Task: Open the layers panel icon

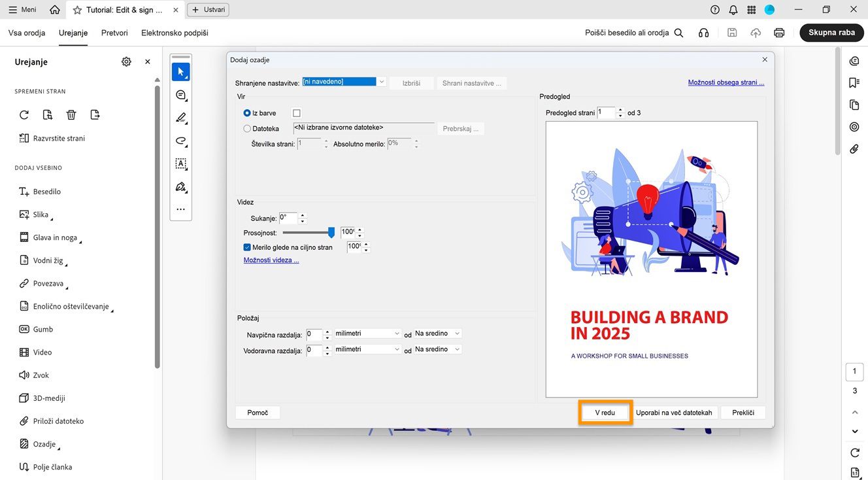Action: 854,127
